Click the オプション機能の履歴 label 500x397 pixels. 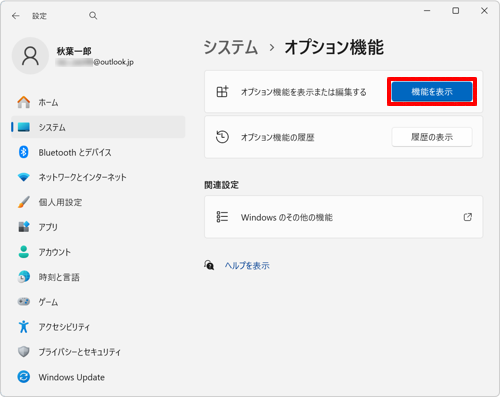pos(278,137)
